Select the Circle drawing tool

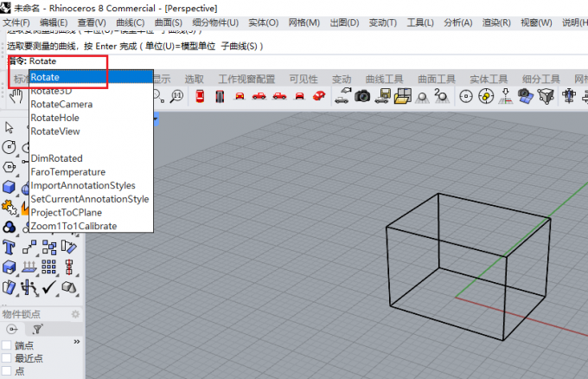(x=9, y=147)
